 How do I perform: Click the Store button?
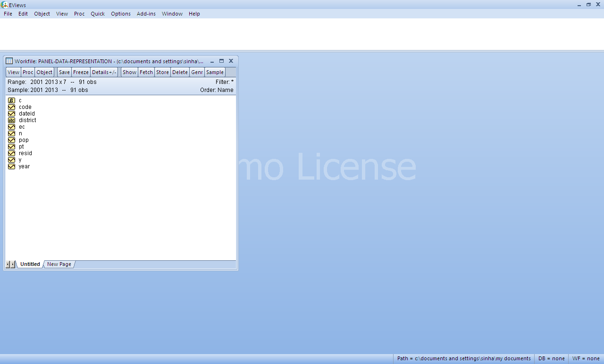(x=162, y=72)
